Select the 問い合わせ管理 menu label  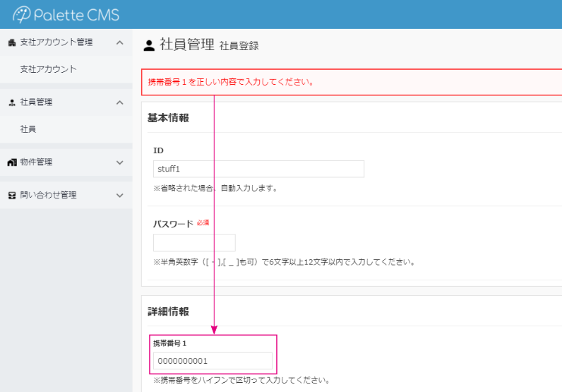[48, 196]
